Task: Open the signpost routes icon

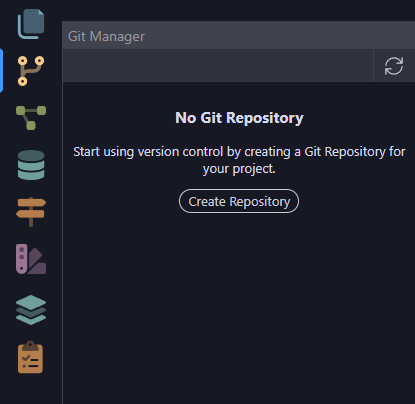Action: [x=31, y=212]
